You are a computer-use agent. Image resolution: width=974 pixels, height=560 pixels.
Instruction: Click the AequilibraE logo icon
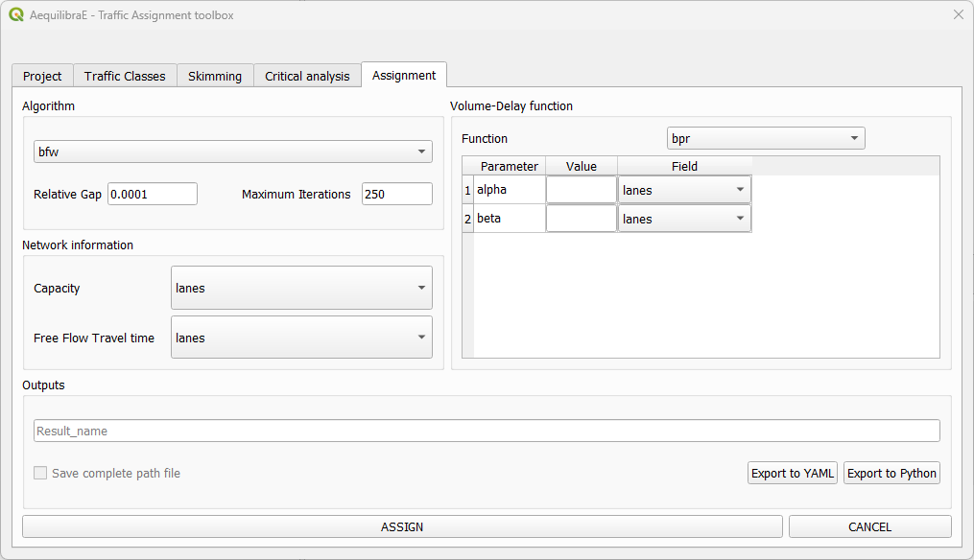coord(16,14)
